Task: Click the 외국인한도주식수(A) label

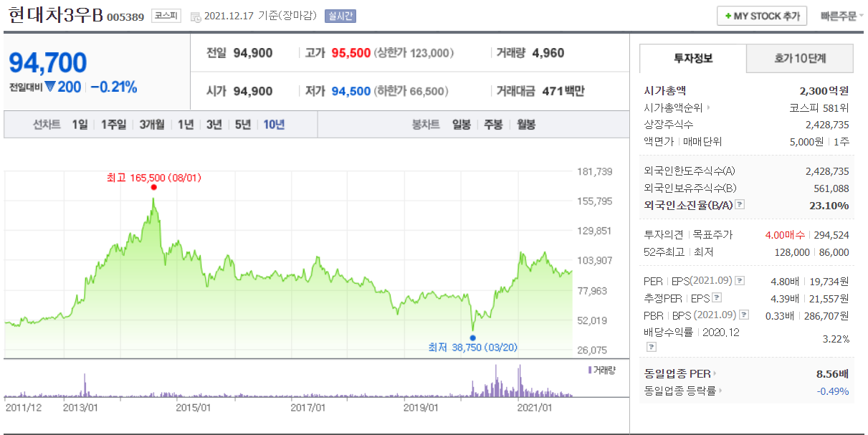Action: (690, 171)
